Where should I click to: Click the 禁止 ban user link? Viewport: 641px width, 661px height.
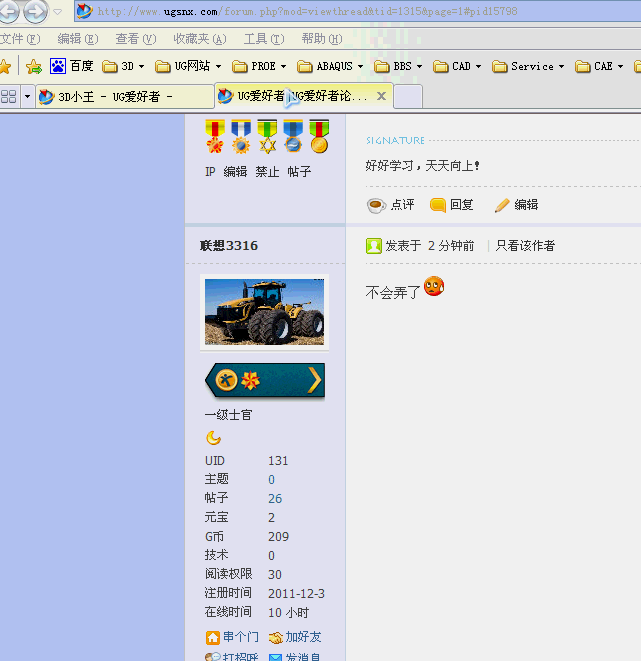click(x=267, y=172)
